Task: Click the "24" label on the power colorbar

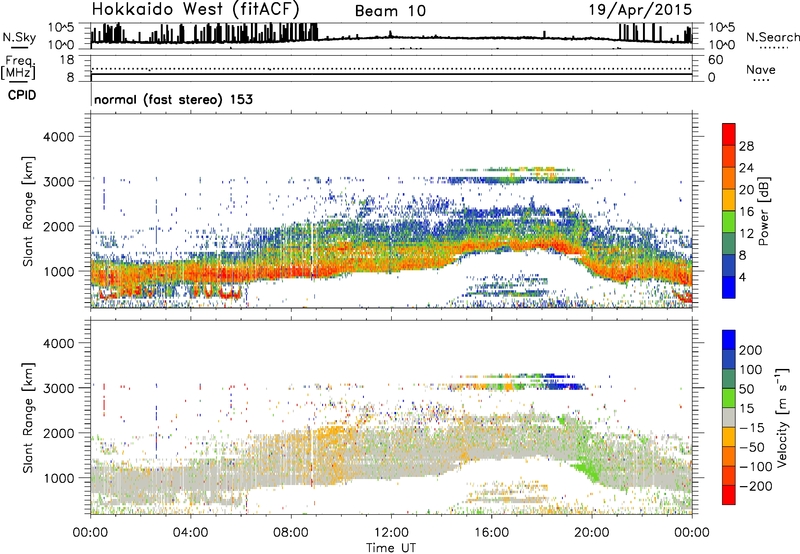Action: (746, 168)
